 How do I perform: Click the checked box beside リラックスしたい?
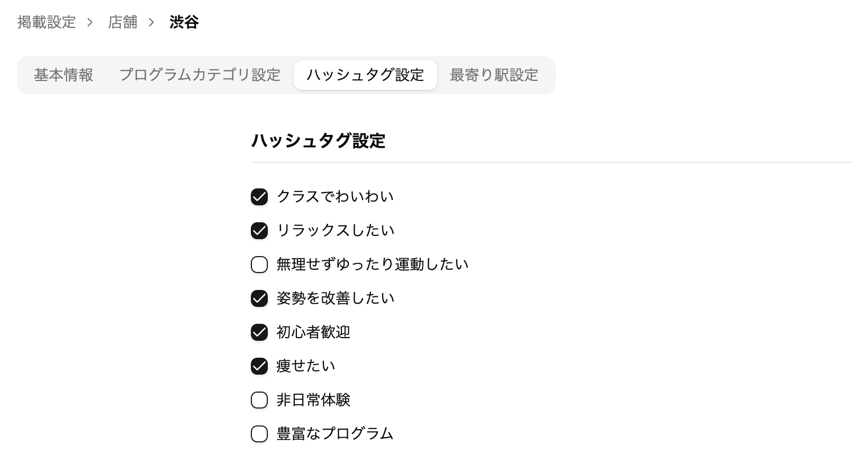click(x=259, y=231)
